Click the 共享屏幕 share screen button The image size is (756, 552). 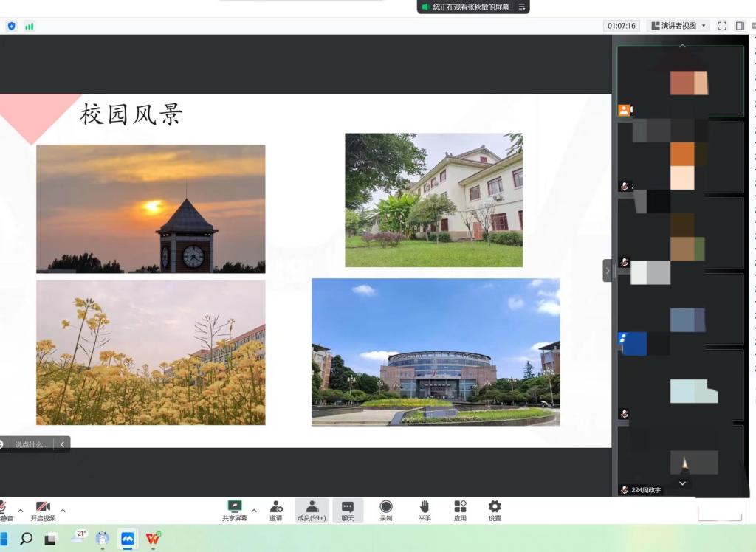tap(235, 509)
